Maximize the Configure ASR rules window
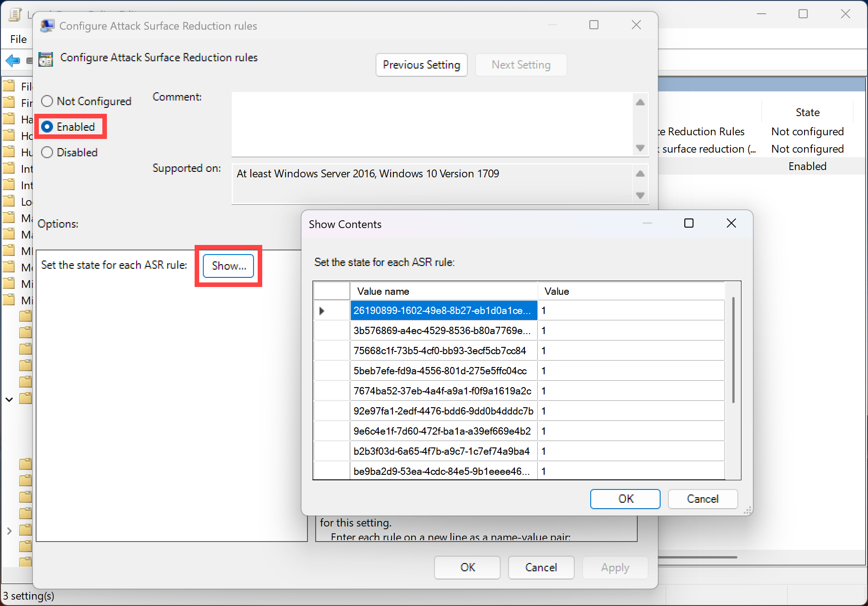This screenshot has height=606, width=868. [x=593, y=25]
